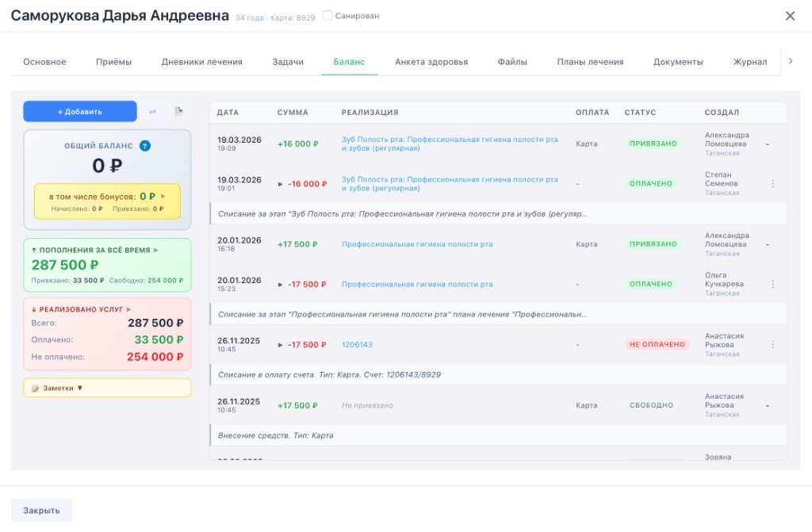812x532 pixels.
Task: Click the blue help icon by Общий баланс
Action: point(145,146)
